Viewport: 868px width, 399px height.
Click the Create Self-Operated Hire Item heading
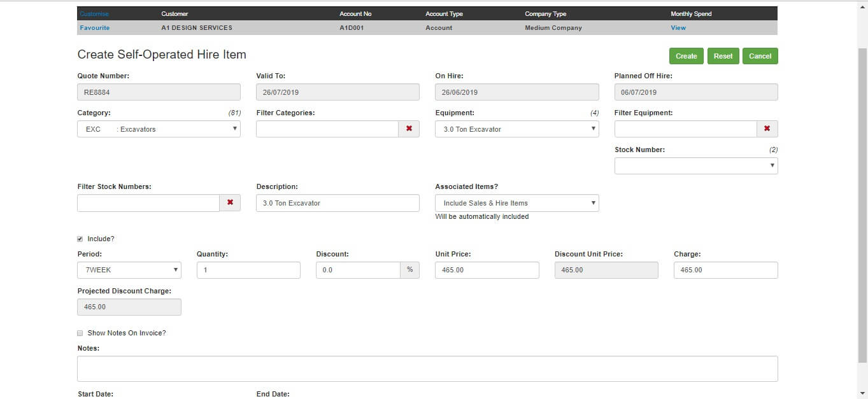pos(162,55)
